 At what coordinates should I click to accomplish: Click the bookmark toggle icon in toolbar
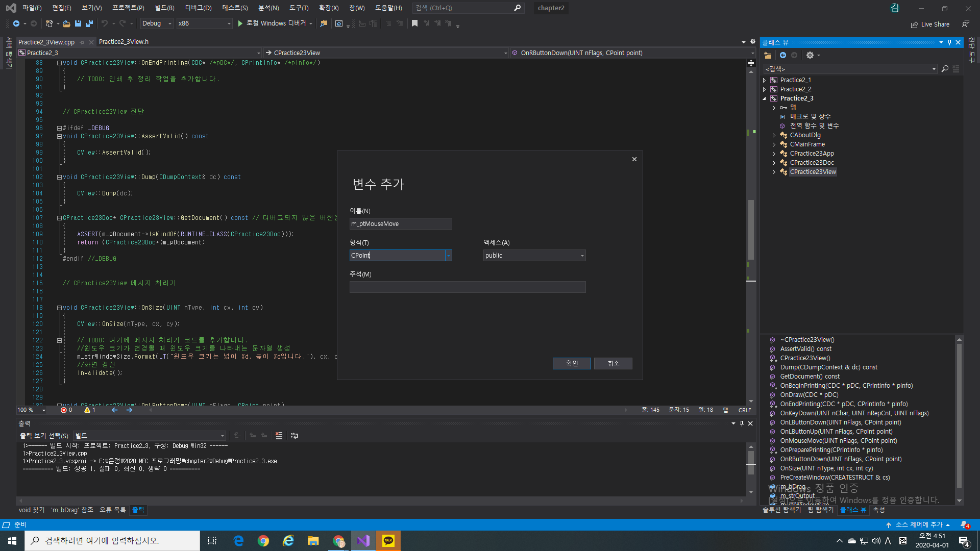pyautogui.click(x=414, y=23)
